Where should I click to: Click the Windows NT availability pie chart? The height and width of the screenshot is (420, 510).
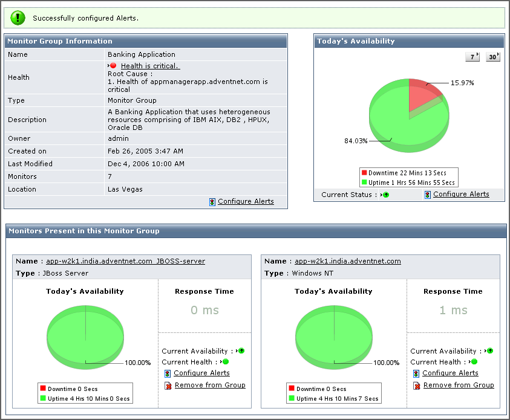(334, 337)
